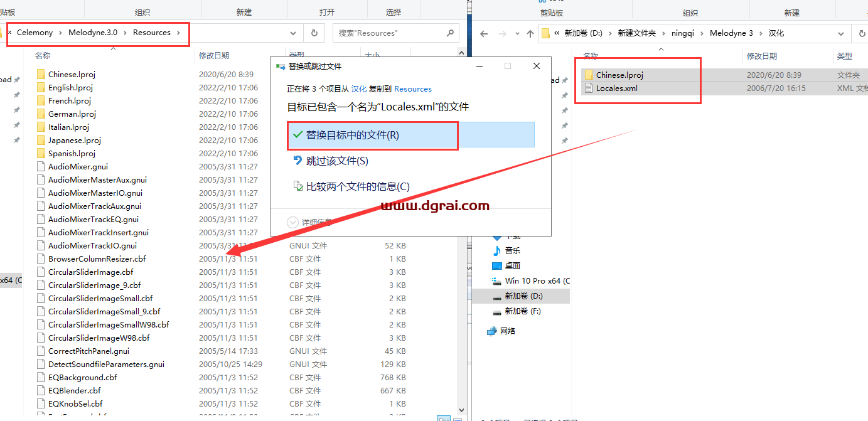Click the 桌面 desktop icon in navigation pane
Image resolution: width=868 pixels, height=421 pixels.
point(497,265)
